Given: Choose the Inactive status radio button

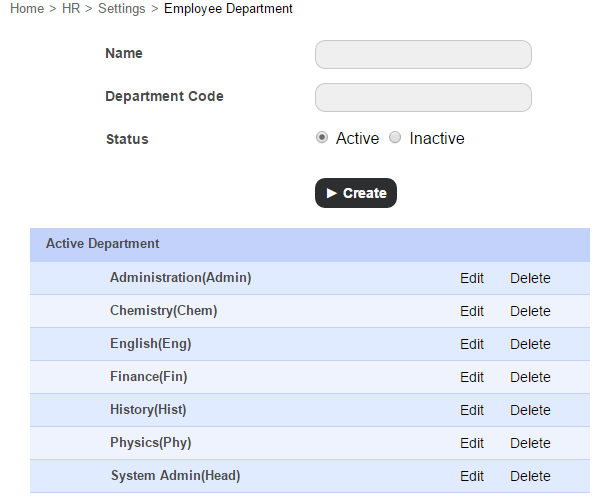Looking at the screenshot, I should [x=395, y=138].
